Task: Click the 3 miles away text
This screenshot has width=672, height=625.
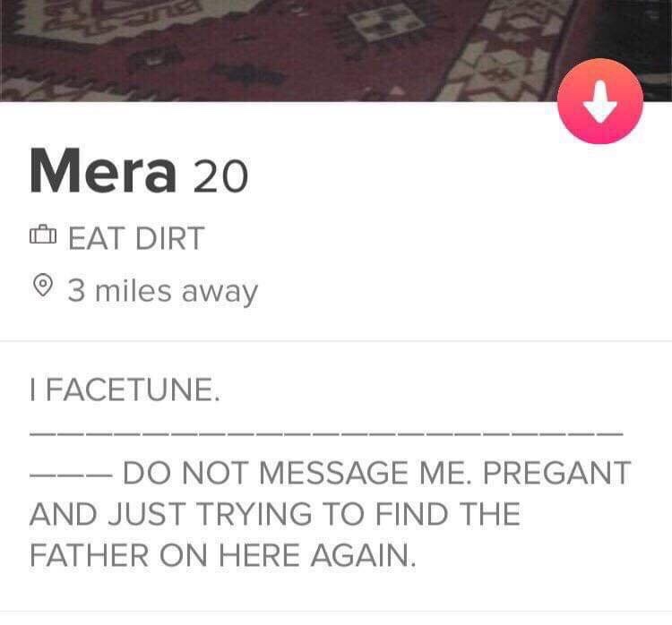Action: pyautogui.click(x=162, y=292)
